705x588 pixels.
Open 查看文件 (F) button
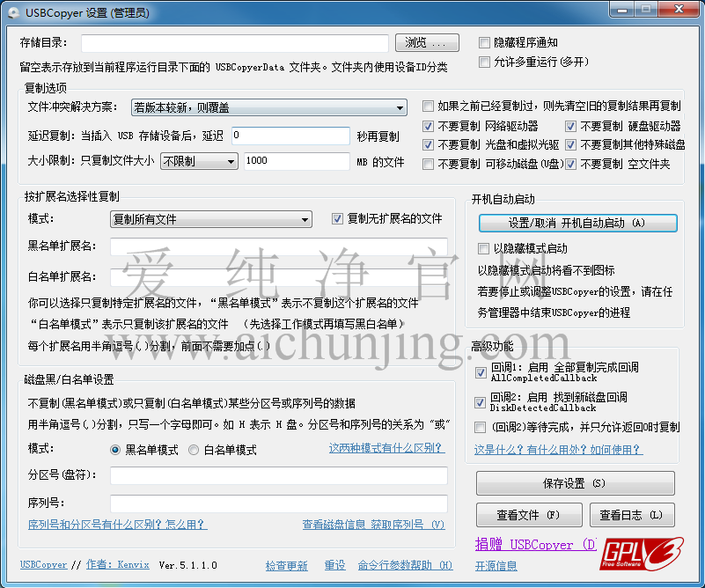click(529, 515)
